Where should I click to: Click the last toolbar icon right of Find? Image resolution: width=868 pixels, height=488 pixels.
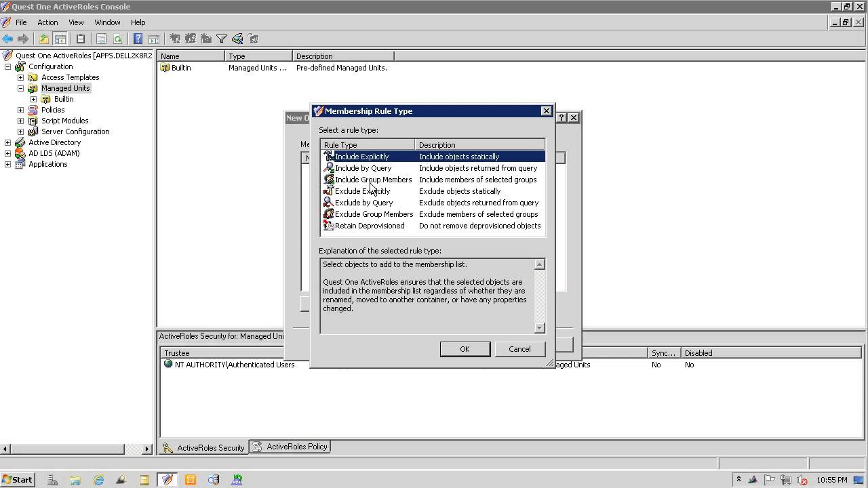pyautogui.click(x=253, y=39)
